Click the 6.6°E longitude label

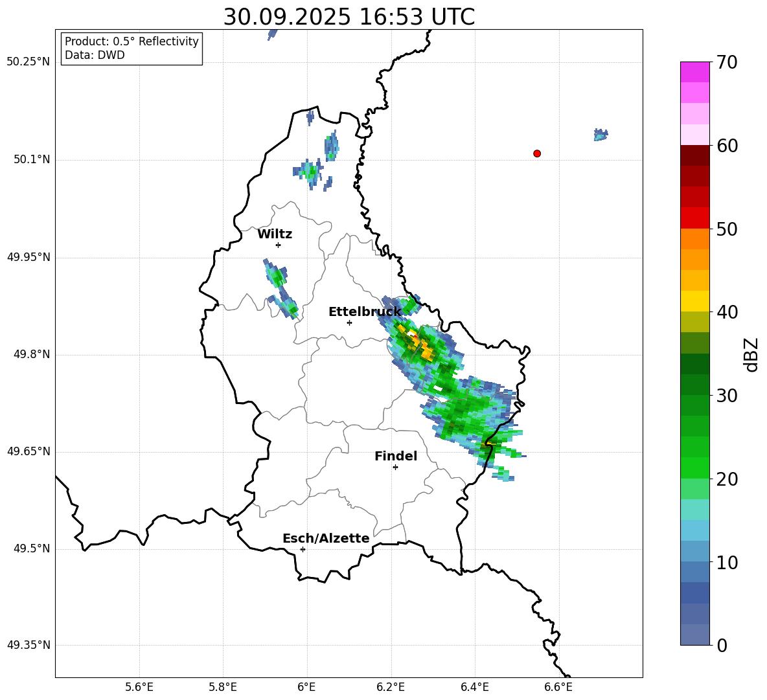point(558,687)
